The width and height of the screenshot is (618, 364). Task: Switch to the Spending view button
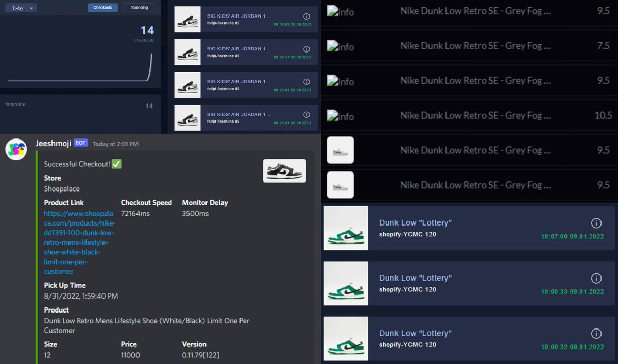point(139,8)
